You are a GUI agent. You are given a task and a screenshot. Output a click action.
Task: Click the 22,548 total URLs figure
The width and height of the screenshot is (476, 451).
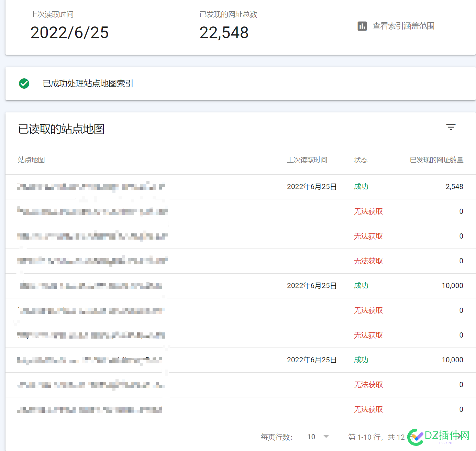point(224,33)
